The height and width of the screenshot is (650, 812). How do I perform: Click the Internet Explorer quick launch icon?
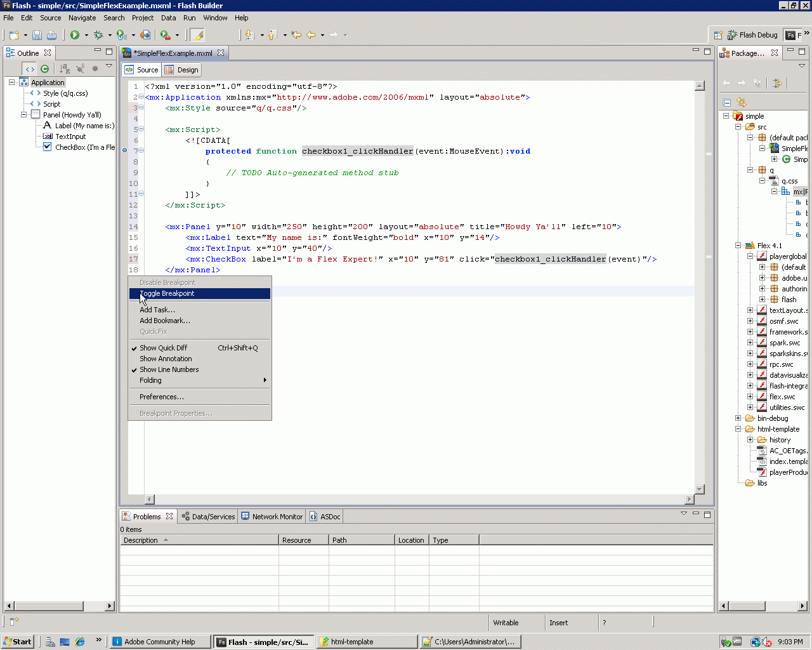[80, 642]
